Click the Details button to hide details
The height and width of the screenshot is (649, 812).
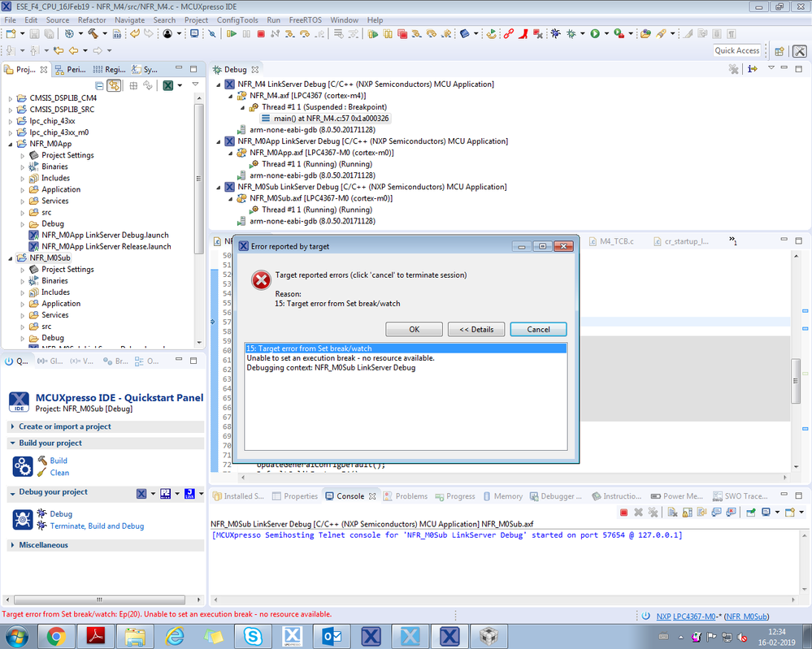pyautogui.click(x=476, y=329)
